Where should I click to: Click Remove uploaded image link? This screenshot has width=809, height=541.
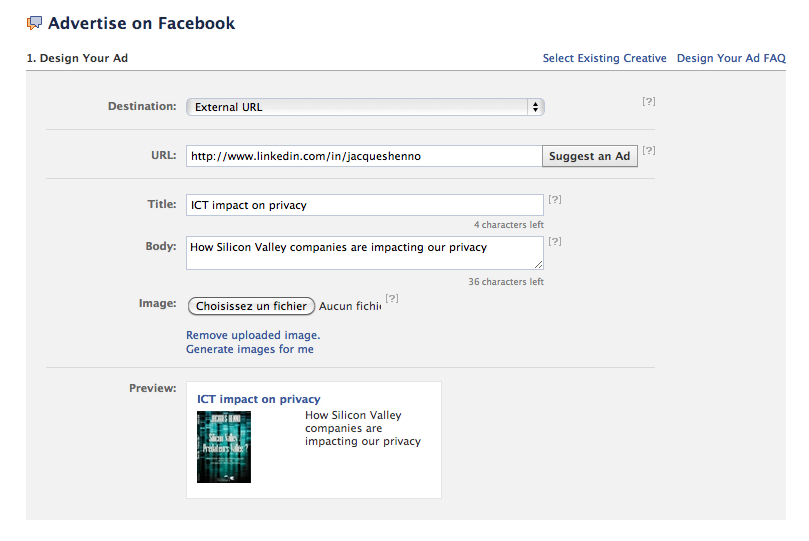click(253, 335)
